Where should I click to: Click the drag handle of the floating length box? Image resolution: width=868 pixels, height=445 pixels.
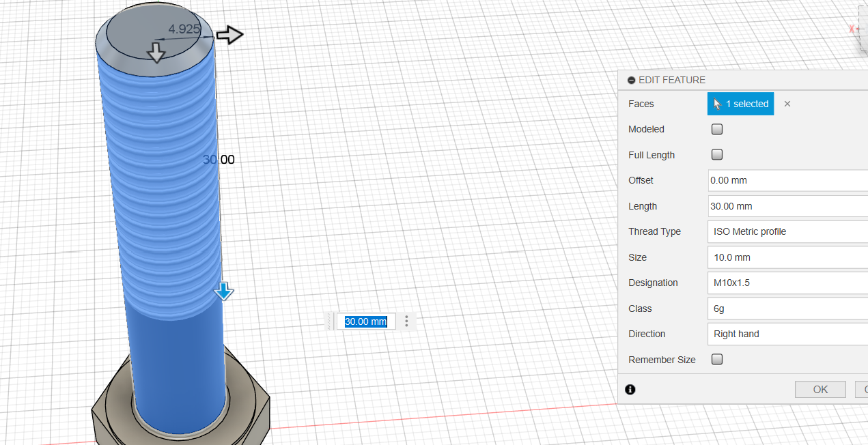331,321
